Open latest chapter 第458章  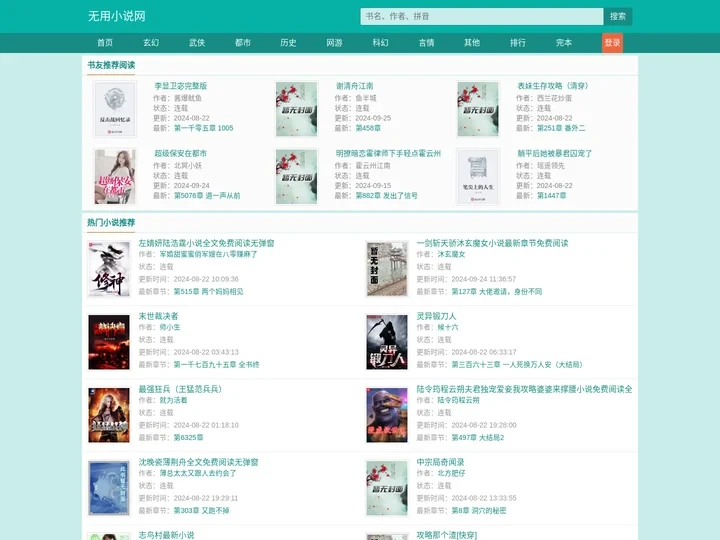(x=368, y=128)
